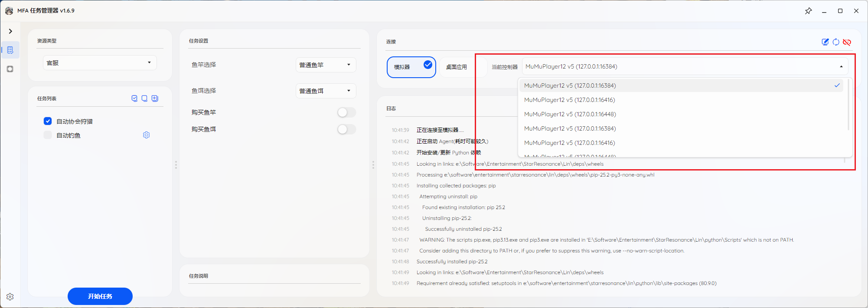
Task: Switch to 桌面应用 connection type
Action: point(457,67)
